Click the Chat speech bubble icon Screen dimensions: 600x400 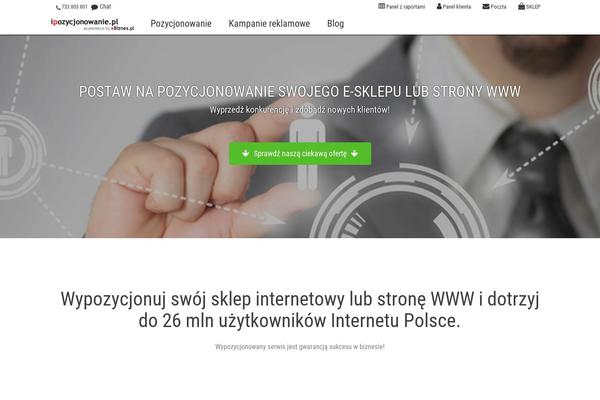[95, 7]
